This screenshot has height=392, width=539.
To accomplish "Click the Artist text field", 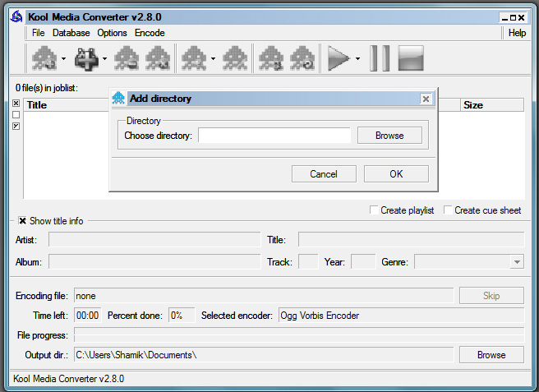I will point(154,240).
